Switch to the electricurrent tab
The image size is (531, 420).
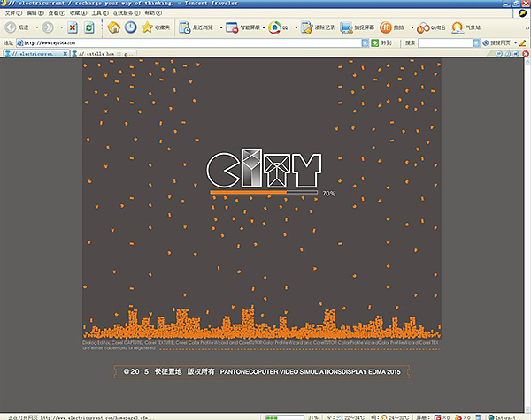36,53
